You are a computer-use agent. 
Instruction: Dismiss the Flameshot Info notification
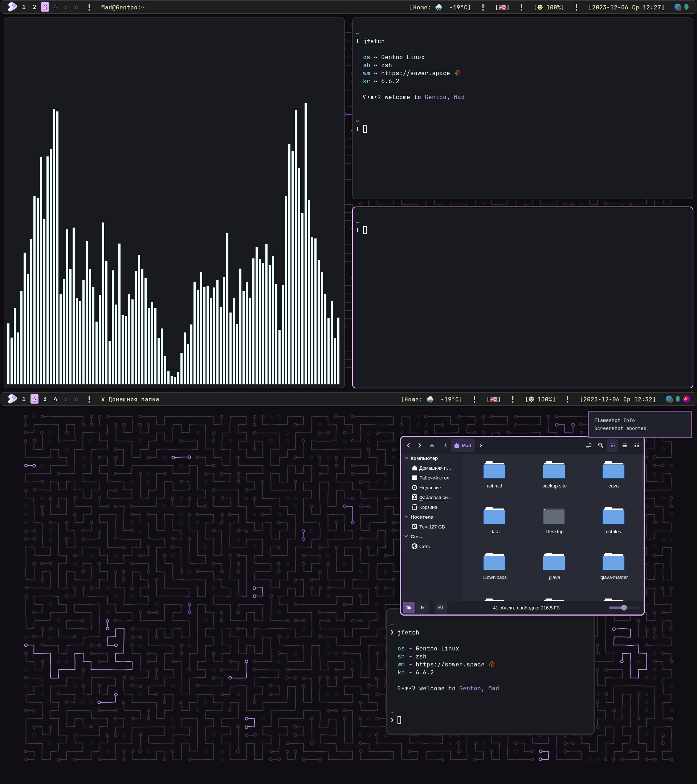(x=640, y=424)
